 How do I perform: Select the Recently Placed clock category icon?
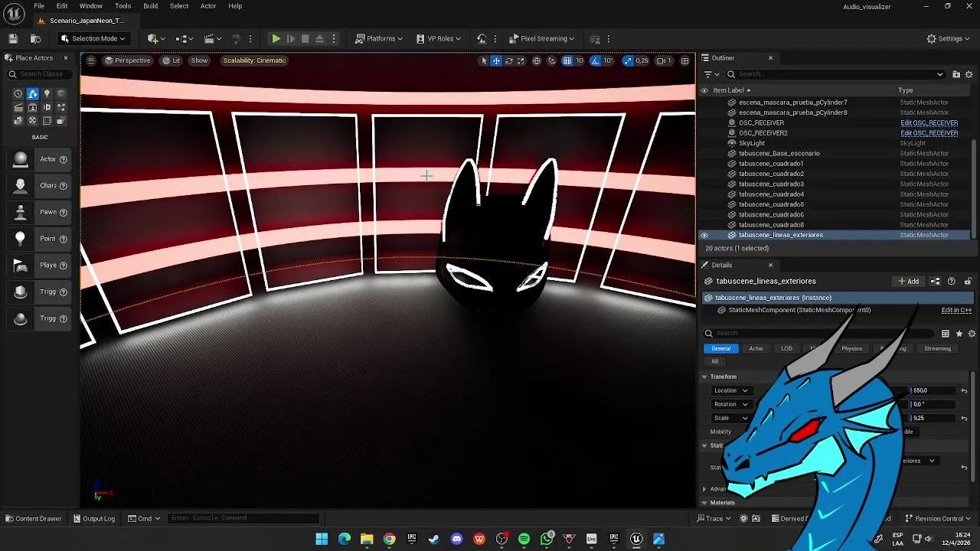(18, 93)
